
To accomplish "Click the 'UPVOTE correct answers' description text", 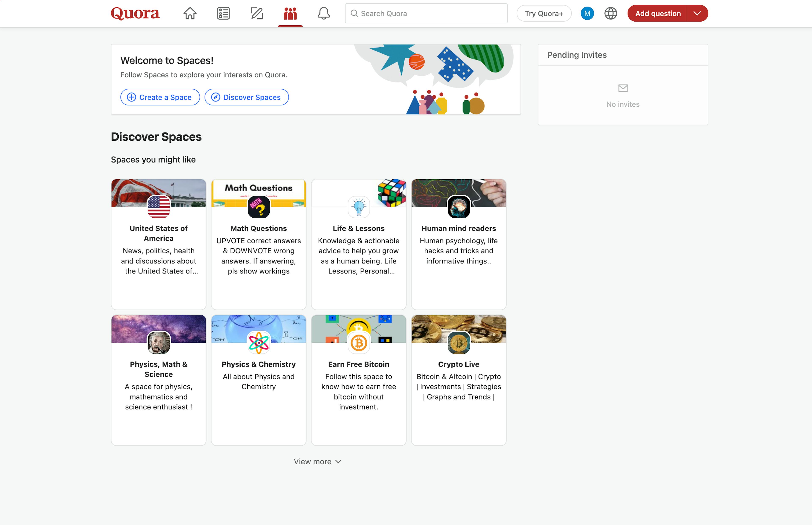I will point(259,256).
